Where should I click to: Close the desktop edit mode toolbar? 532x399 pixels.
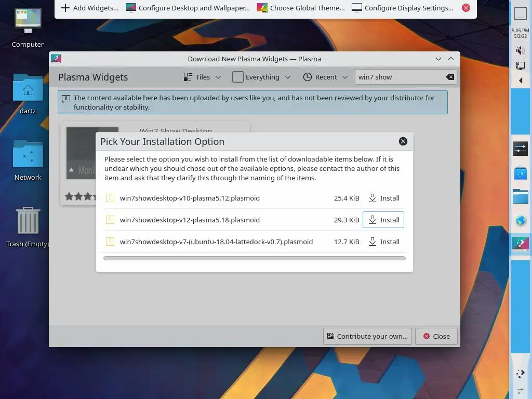pyautogui.click(x=466, y=8)
